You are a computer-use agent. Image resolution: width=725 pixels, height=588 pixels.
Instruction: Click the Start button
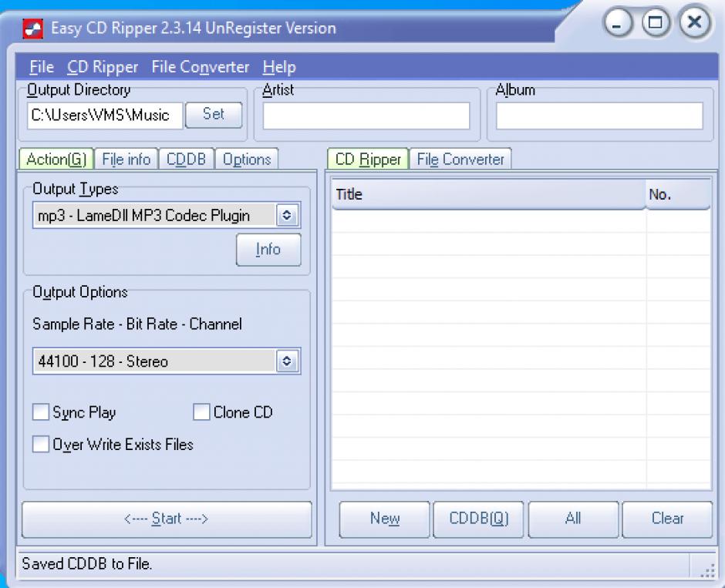(x=167, y=519)
